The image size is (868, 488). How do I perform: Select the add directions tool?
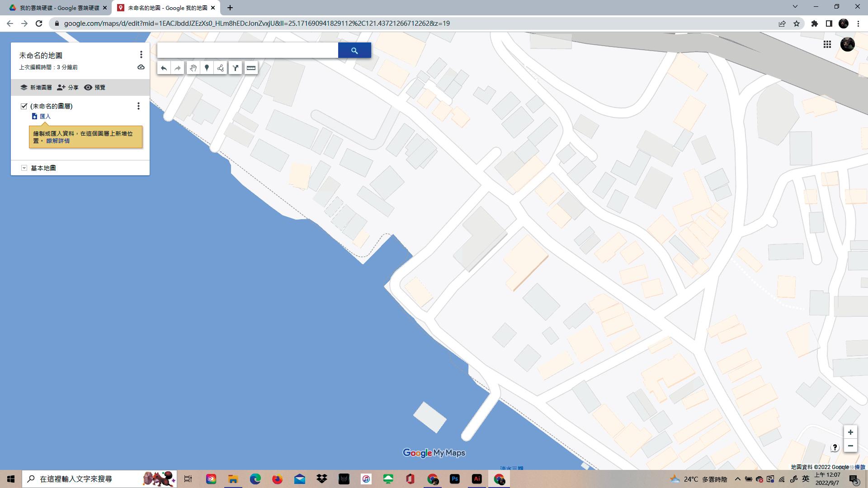click(236, 68)
